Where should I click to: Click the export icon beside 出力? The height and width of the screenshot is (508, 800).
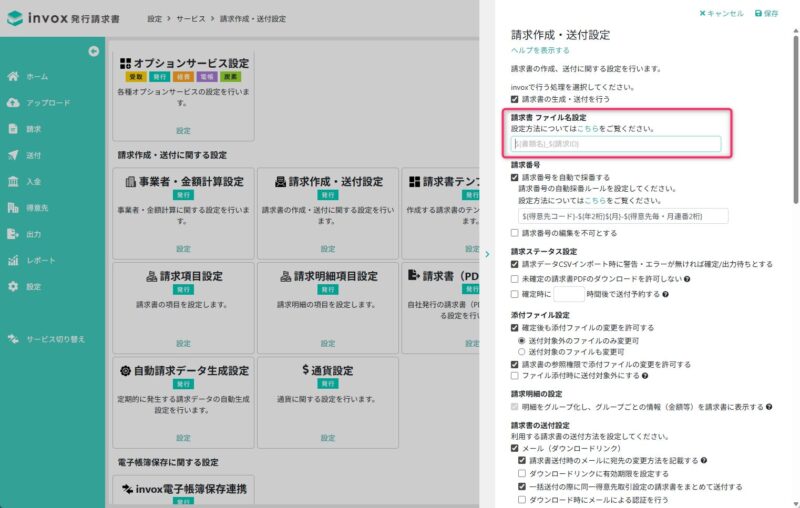pos(13,234)
